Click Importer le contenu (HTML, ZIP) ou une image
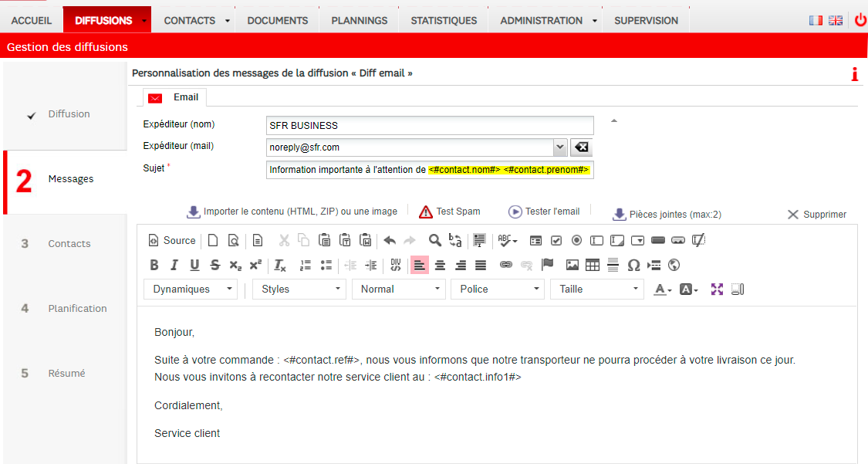The image size is (868, 464). pos(292,212)
